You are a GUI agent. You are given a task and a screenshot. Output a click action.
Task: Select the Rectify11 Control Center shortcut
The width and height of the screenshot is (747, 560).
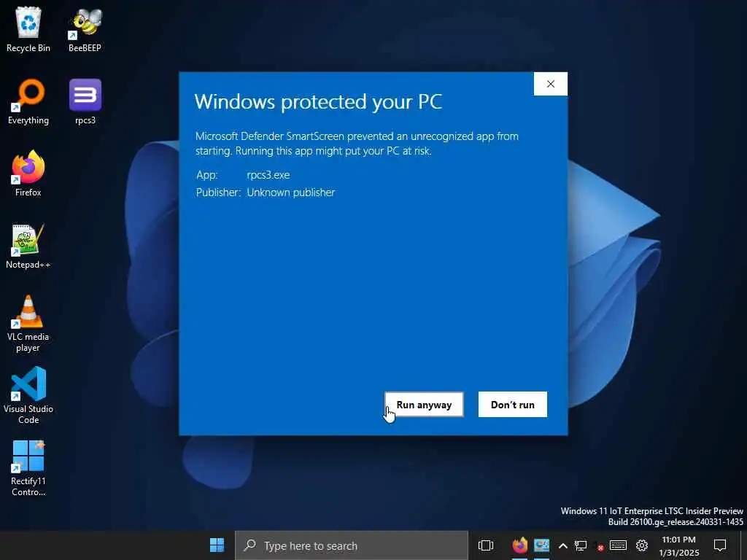pos(28,468)
